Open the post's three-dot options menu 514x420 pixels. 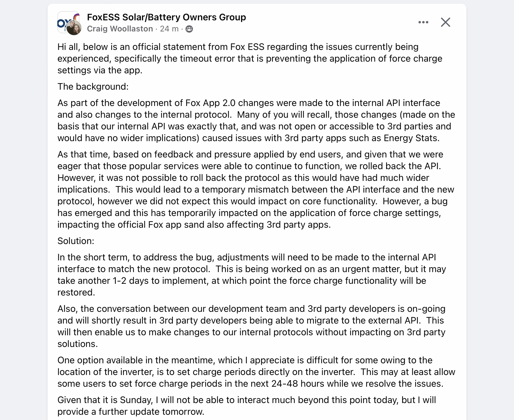pyautogui.click(x=423, y=22)
